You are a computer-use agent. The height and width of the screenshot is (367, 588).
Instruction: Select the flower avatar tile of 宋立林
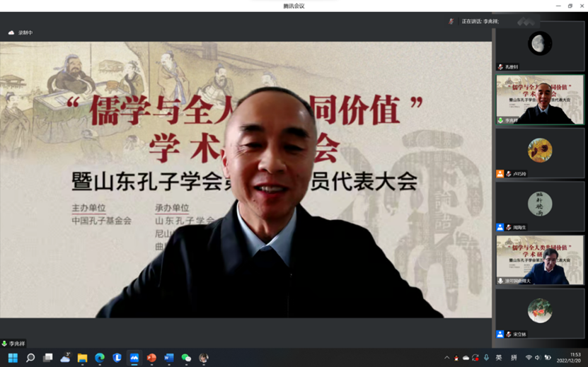coord(539,311)
